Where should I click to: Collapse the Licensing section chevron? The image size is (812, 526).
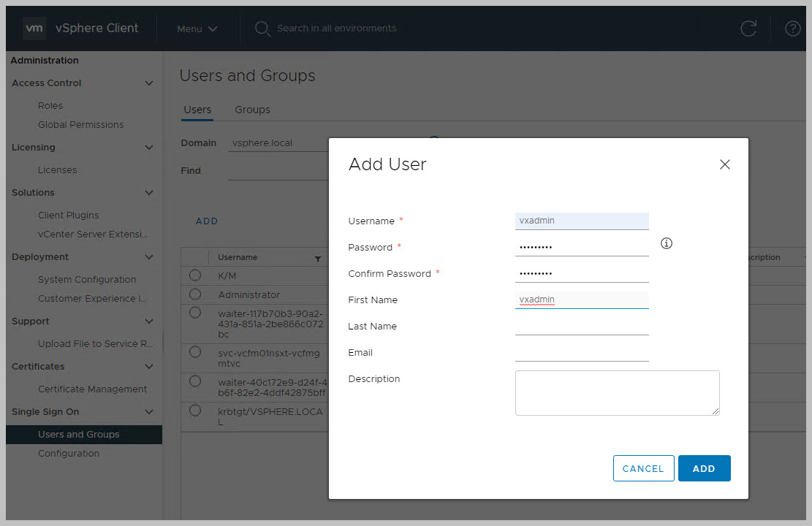tap(149, 148)
